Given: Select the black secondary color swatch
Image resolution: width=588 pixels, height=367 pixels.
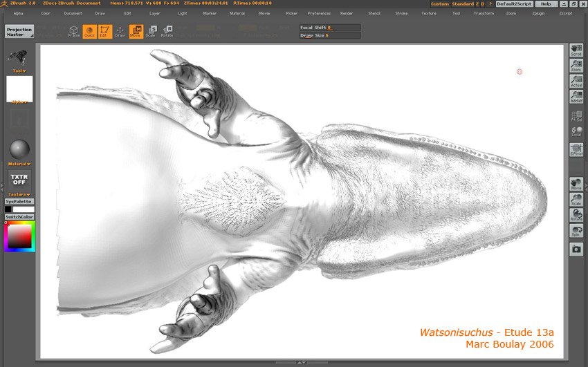Looking at the screenshot, I should point(8,209).
